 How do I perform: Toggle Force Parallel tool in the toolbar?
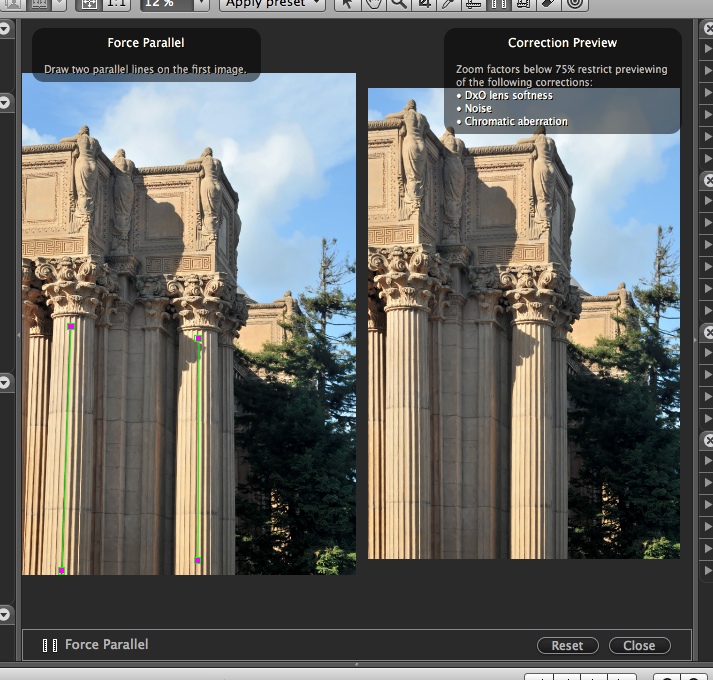(499, 3)
